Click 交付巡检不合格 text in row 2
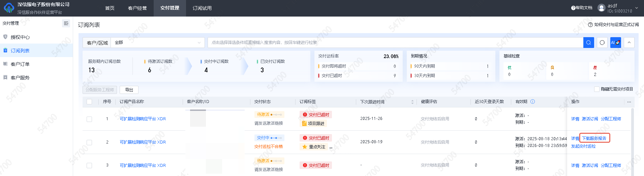This screenshot has width=644, height=176. [x=269, y=147]
